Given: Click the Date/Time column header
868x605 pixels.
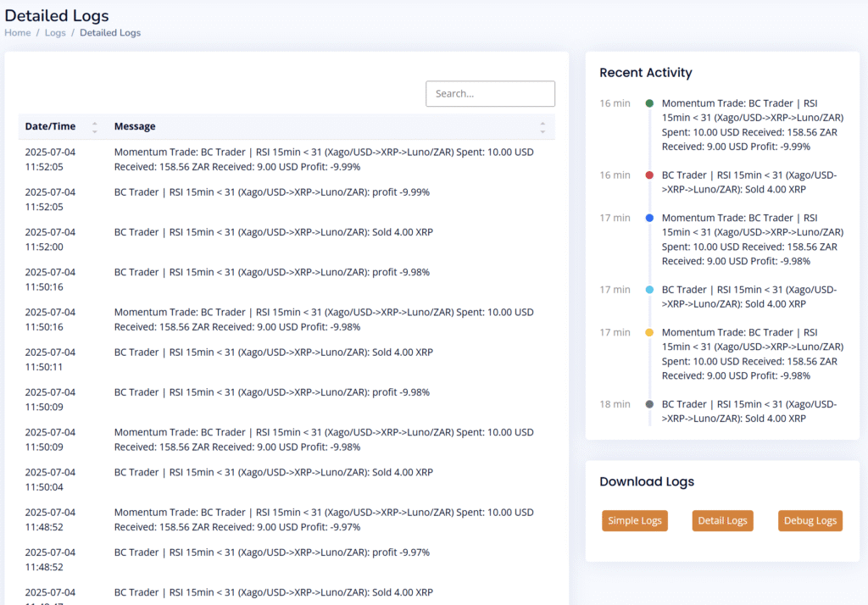Looking at the screenshot, I should 50,127.
